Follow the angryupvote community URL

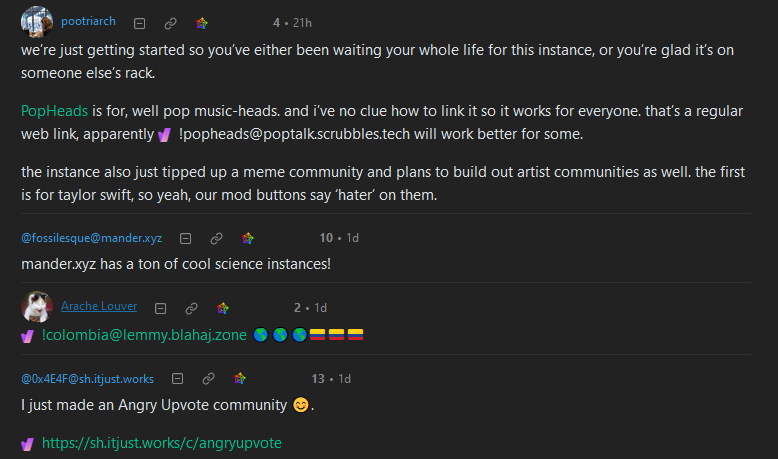[x=162, y=443]
